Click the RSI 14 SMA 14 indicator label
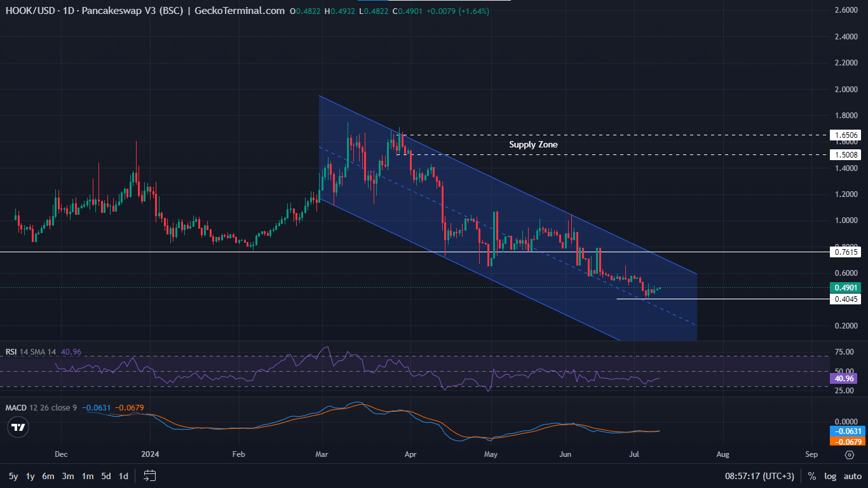The height and width of the screenshot is (488, 868). tap(31, 351)
